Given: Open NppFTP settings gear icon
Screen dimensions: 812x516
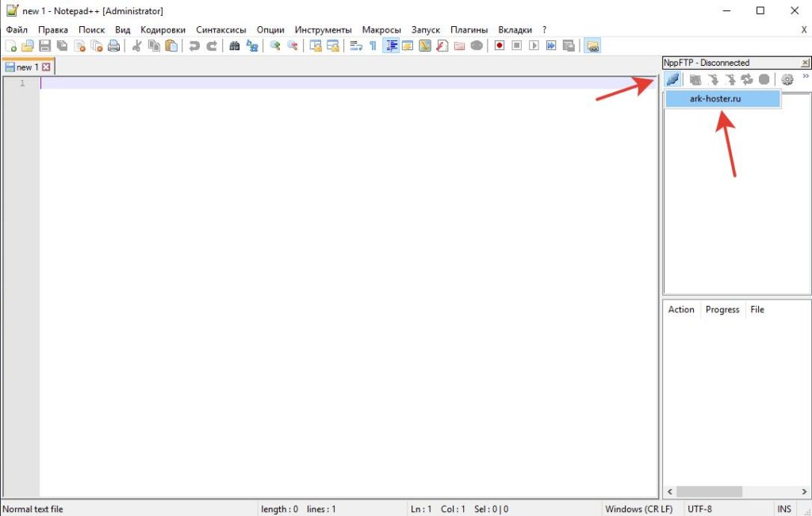Looking at the screenshot, I should coord(787,79).
